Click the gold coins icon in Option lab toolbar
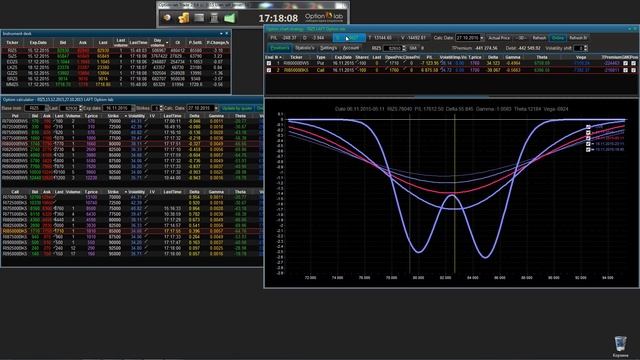This screenshot has height=360, width=640. click(184, 18)
